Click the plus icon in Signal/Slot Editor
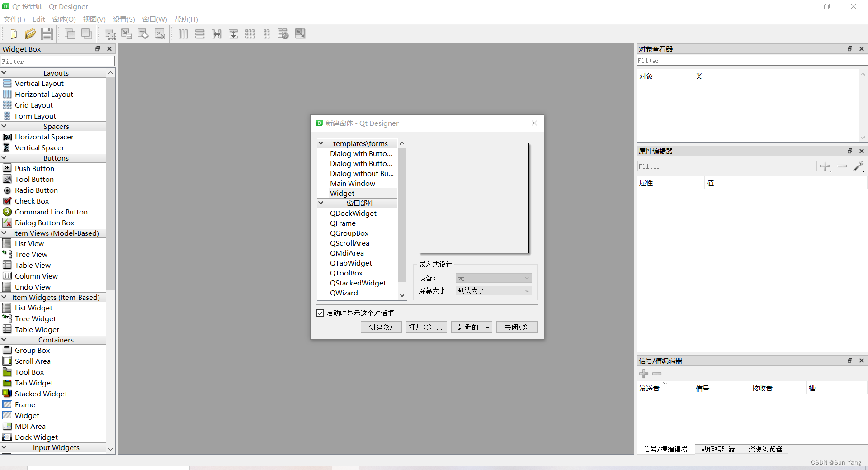Viewport: 868px width, 470px height. click(644, 374)
